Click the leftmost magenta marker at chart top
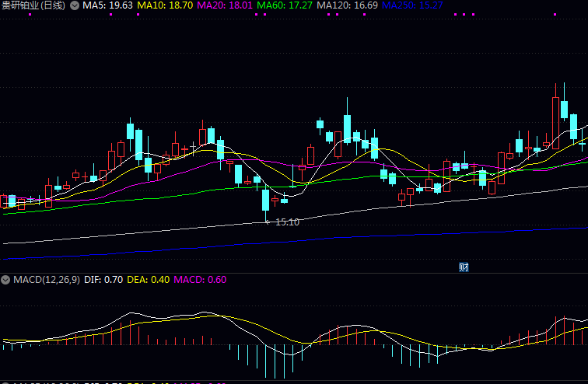Image resolution: width=588 pixels, height=384 pixels. click(x=30, y=14)
